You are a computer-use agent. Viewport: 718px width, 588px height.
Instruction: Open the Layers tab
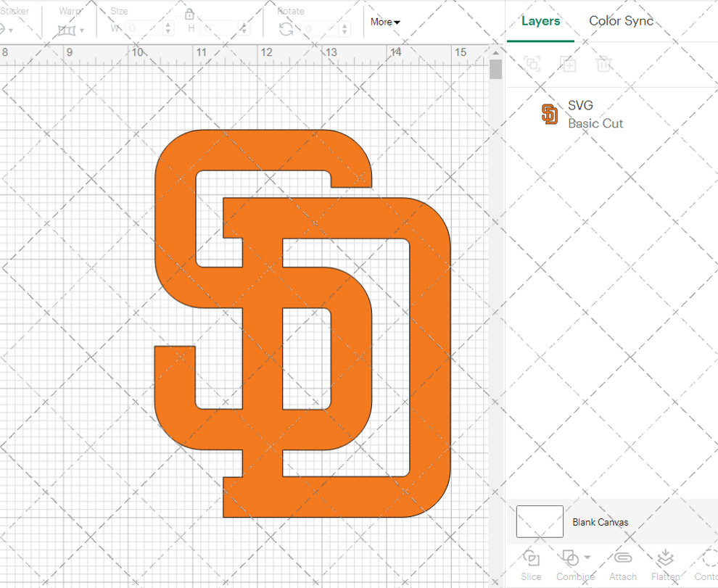(x=540, y=21)
